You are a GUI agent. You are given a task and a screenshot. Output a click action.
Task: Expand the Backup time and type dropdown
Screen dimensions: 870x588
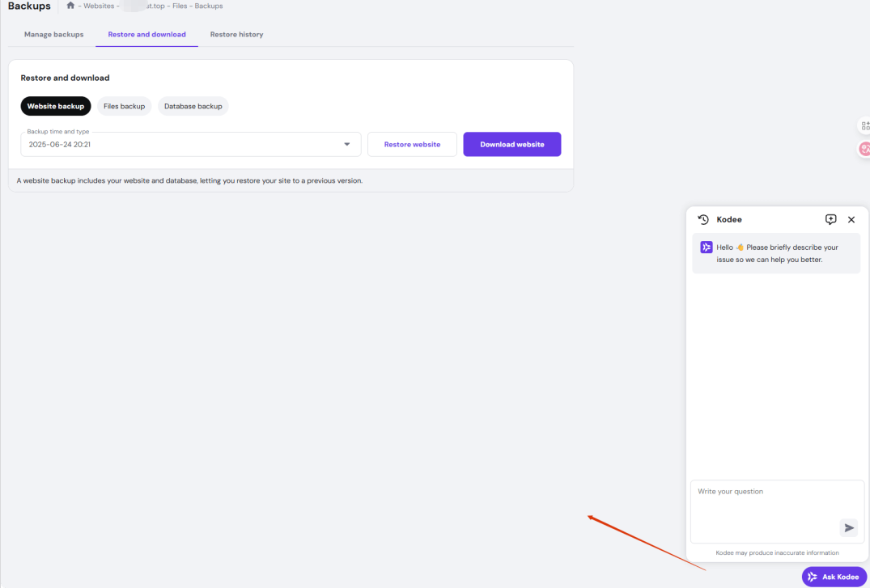[x=191, y=144]
